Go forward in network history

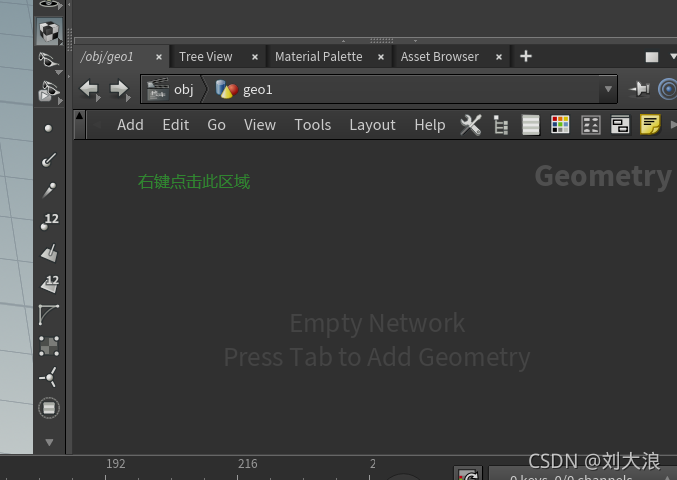[120, 90]
